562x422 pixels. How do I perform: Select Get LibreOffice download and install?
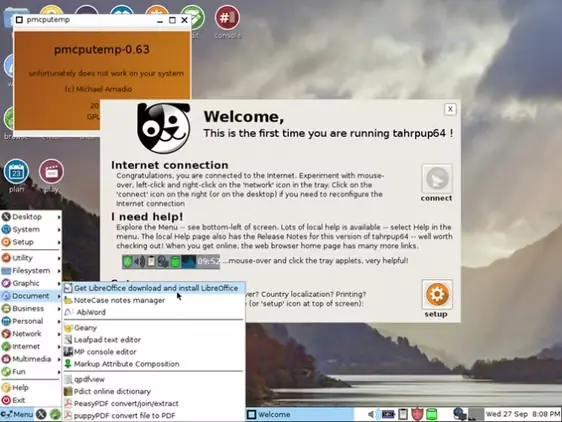[154, 288]
